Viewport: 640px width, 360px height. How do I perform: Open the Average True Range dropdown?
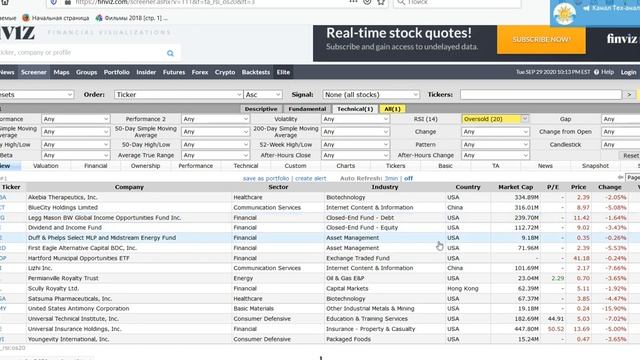(215, 156)
